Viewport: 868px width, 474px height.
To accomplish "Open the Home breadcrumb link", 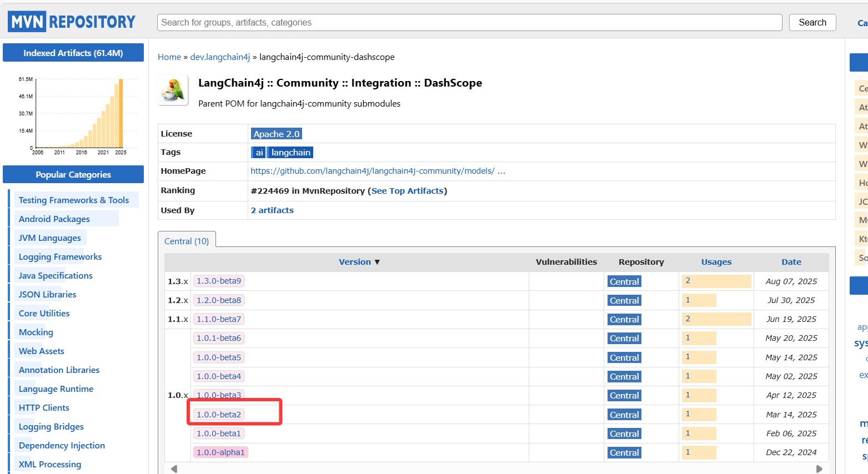I will [x=169, y=57].
